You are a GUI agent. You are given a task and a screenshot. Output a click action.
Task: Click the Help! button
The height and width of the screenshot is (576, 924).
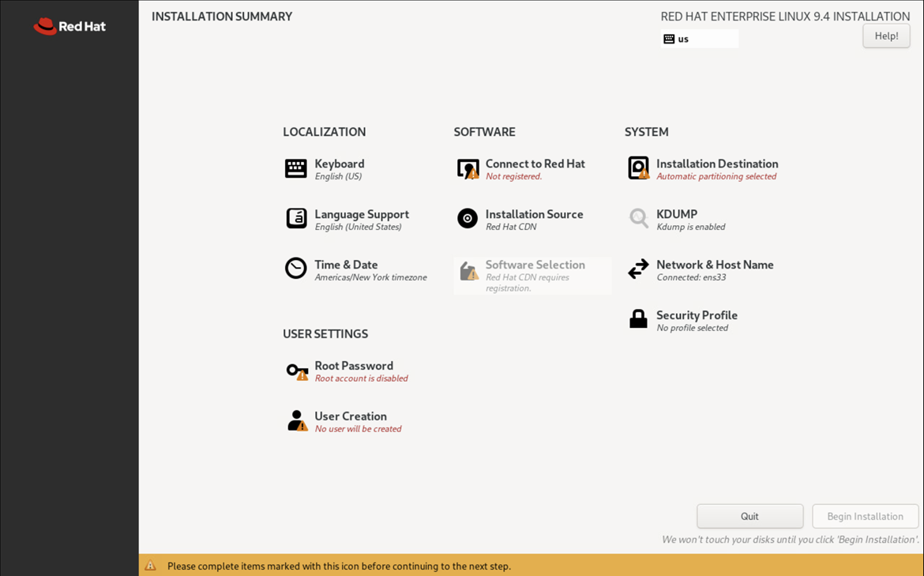coord(886,36)
